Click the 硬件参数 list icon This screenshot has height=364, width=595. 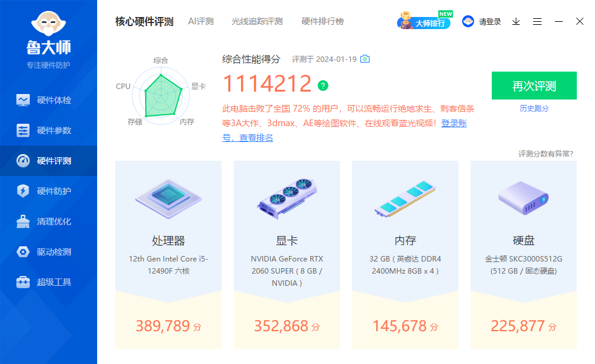(x=23, y=130)
